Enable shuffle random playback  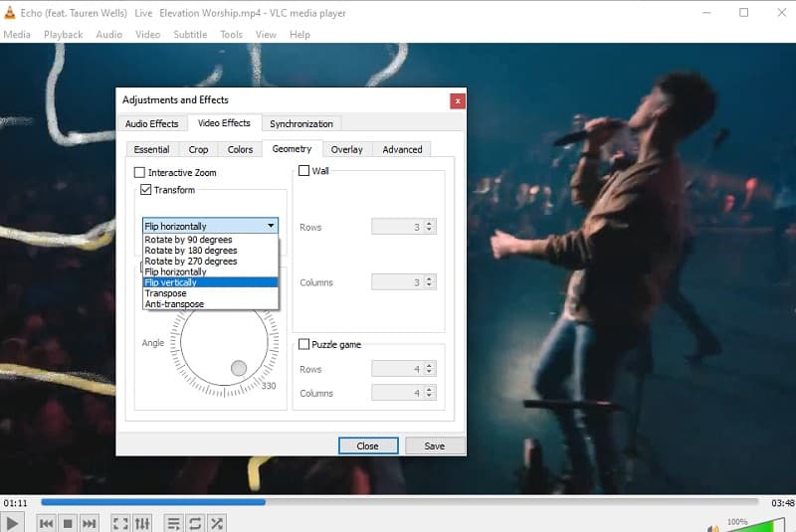[217, 523]
